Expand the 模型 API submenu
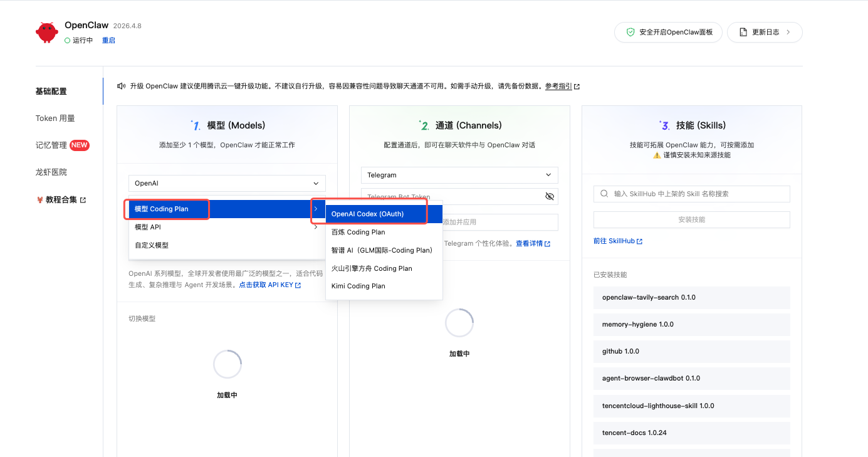Screen dimensions: 868x457 (x=227, y=227)
